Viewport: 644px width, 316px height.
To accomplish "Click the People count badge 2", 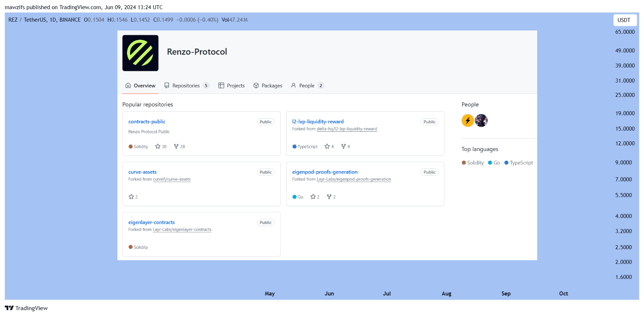I will click(321, 86).
